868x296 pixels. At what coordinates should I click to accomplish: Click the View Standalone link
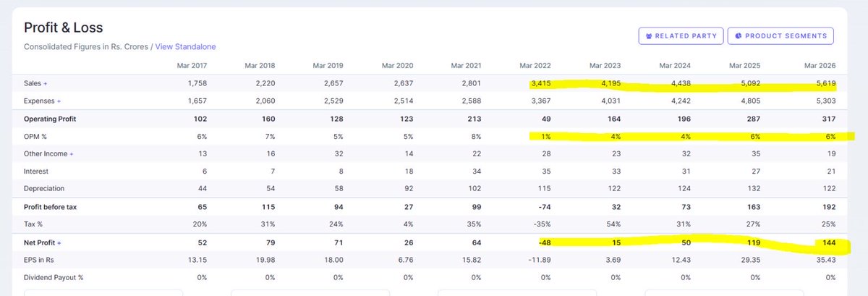pos(185,46)
